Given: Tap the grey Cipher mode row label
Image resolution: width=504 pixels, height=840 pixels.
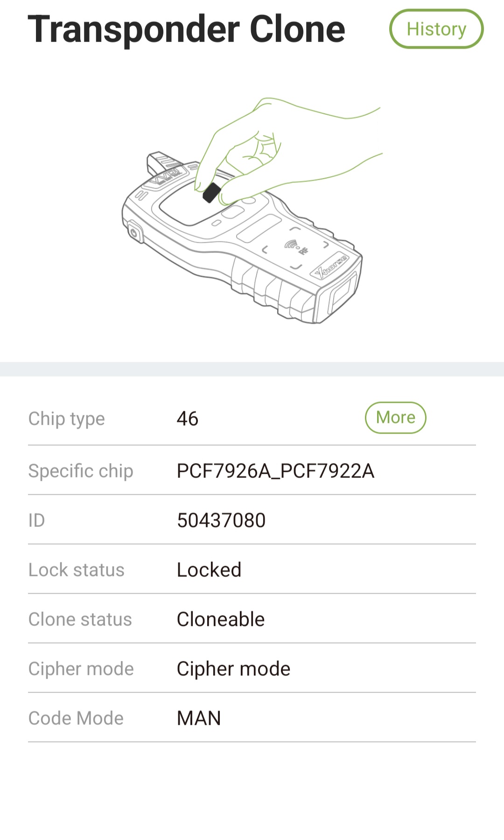Looking at the screenshot, I should tap(81, 669).
